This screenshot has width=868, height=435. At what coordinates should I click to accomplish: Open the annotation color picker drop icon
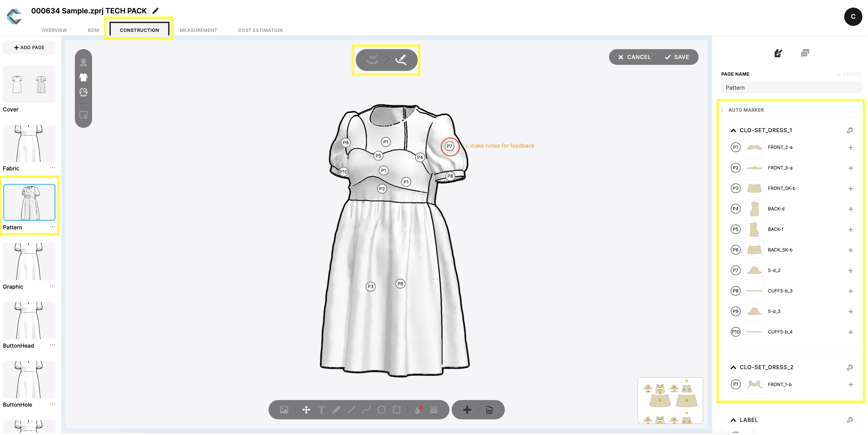click(418, 410)
